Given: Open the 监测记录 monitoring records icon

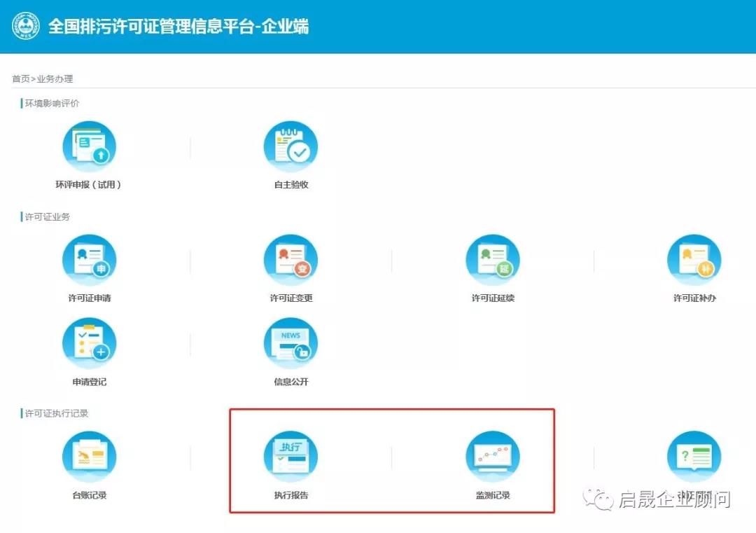Looking at the screenshot, I should (x=492, y=456).
